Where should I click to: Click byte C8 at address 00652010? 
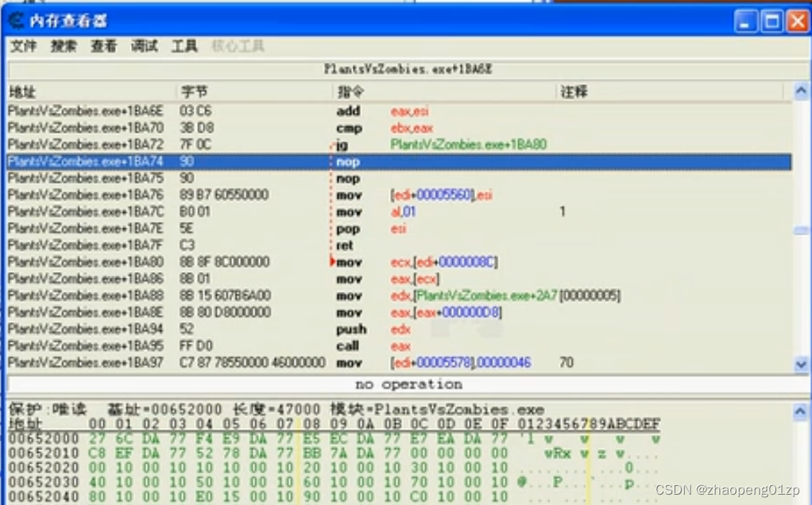point(97,453)
